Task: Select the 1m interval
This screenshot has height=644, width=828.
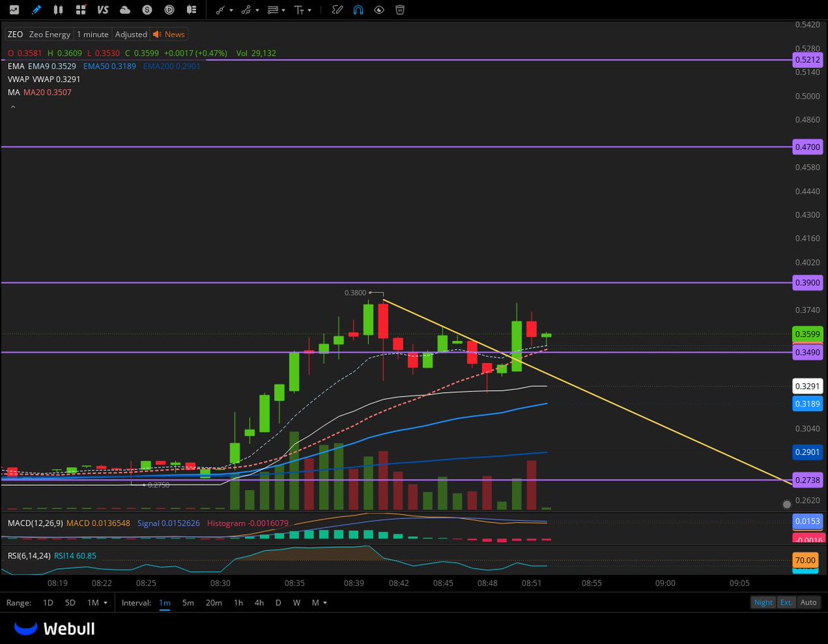Action: click(165, 603)
